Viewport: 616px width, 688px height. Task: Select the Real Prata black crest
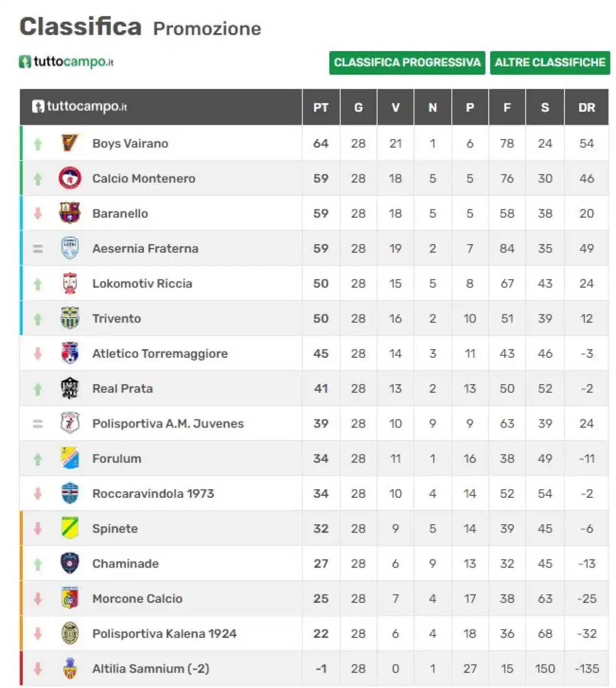70,388
